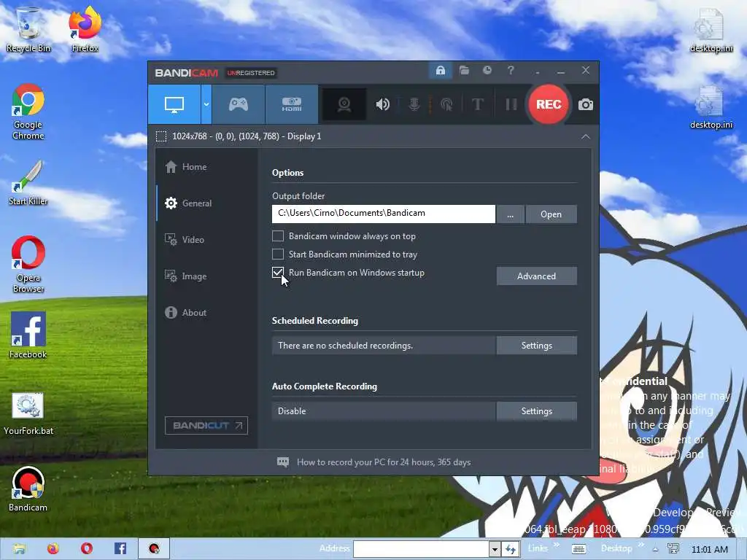Image resolution: width=747 pixels, height=560 pixels.
Task: Open Start Killer desktop shortcut
Action: click(x=28, y=183)
